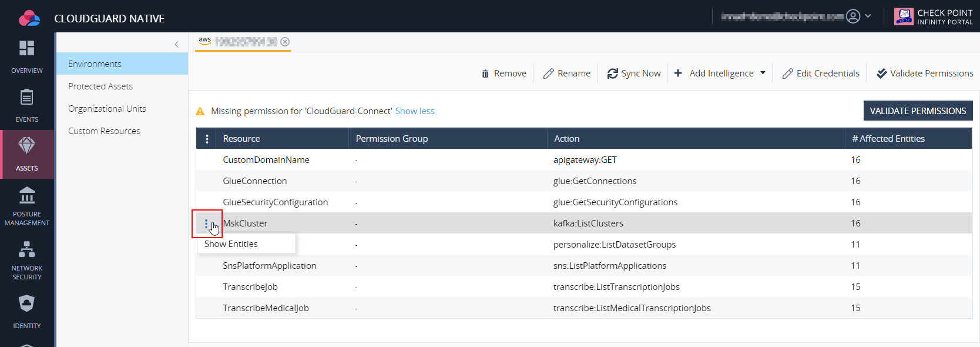
Task: Select the CustomDomainName resource row
Action: [584, 160]
